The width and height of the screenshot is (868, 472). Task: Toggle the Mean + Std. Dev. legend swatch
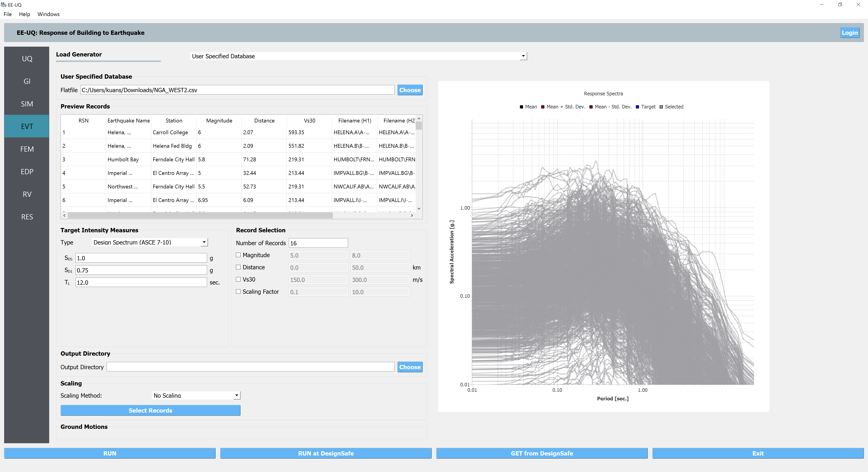coord(542,107)
